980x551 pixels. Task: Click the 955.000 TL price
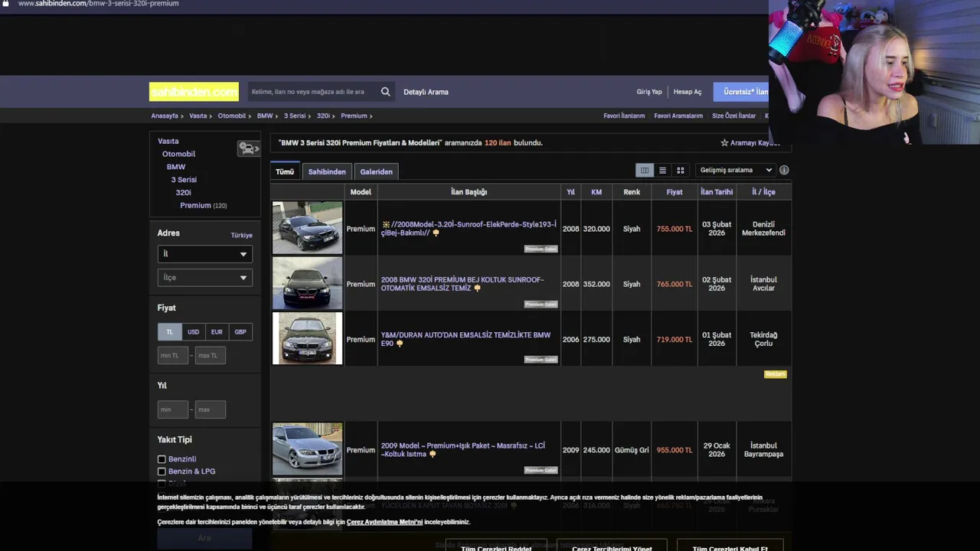pos(674,450)
